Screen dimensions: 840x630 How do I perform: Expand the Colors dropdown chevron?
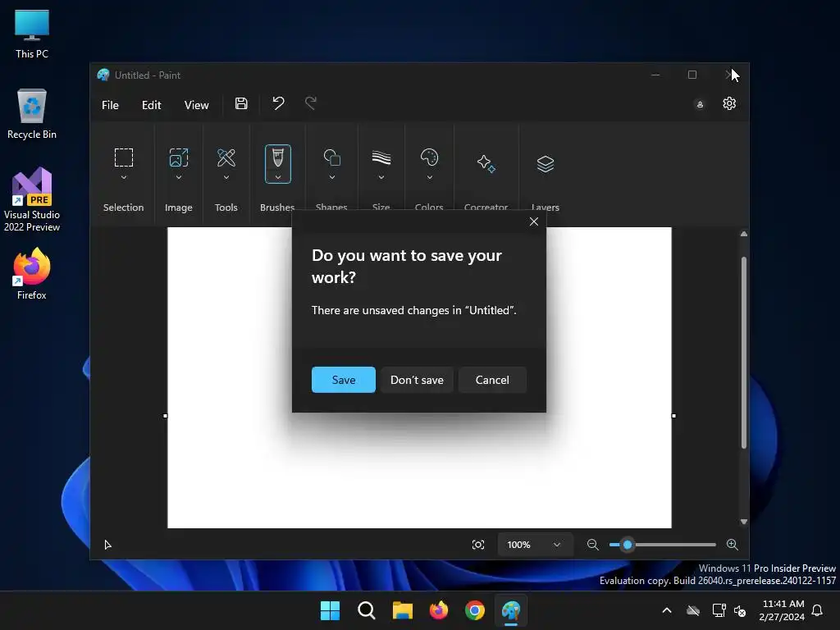pyautogui.click(x=430, y=177)
